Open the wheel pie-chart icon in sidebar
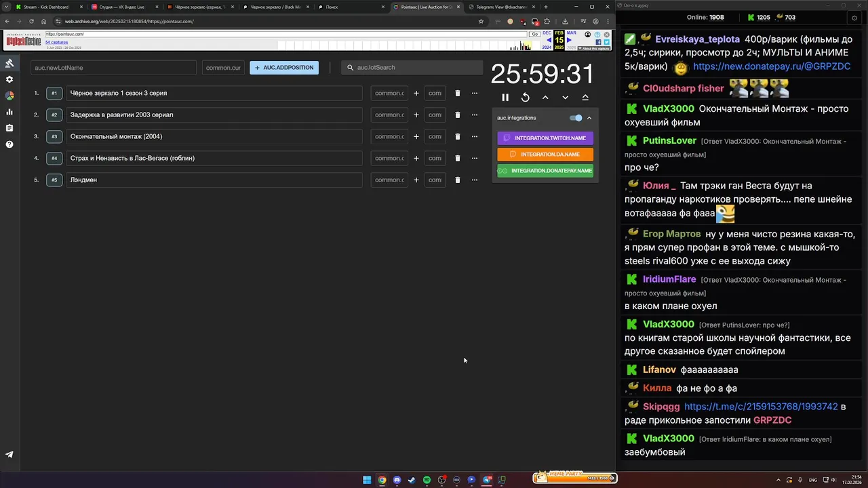 (9, 96)
